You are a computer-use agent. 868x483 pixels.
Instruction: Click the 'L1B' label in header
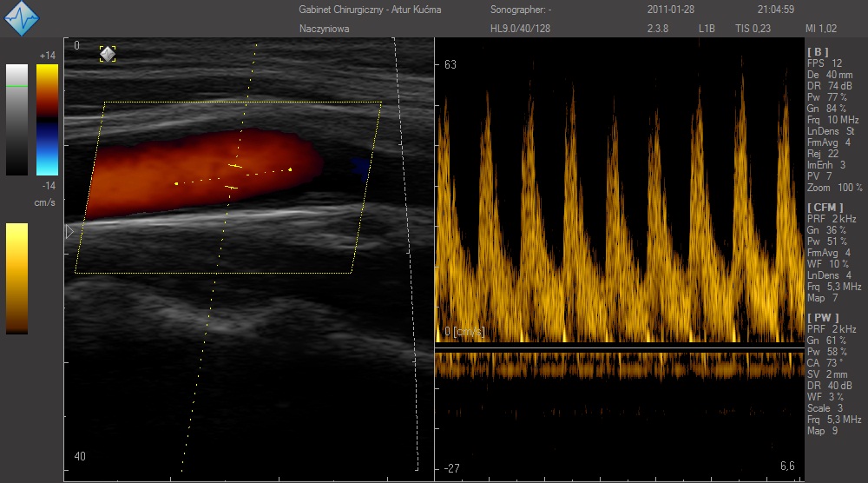click(x=707, y=29)
